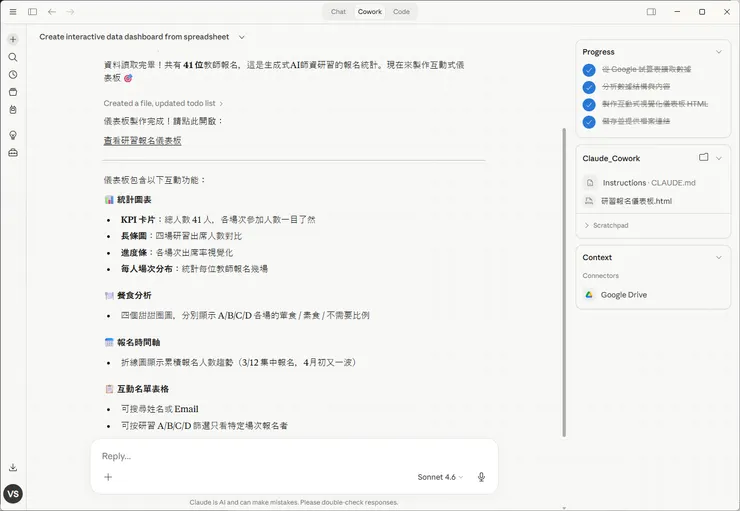The image size is (740, 511).
Task: Expand 'Created a file, updated todo list'
Action: click(163, 103)
